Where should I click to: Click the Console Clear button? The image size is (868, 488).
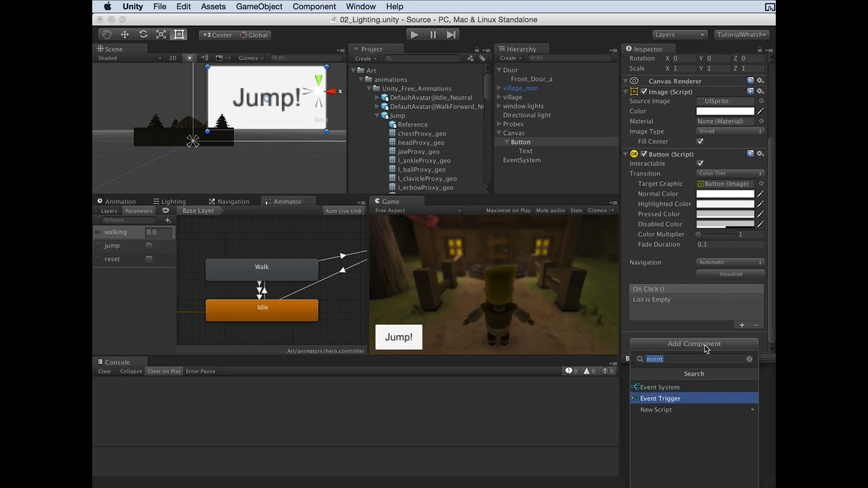click(x=105, y=371)
